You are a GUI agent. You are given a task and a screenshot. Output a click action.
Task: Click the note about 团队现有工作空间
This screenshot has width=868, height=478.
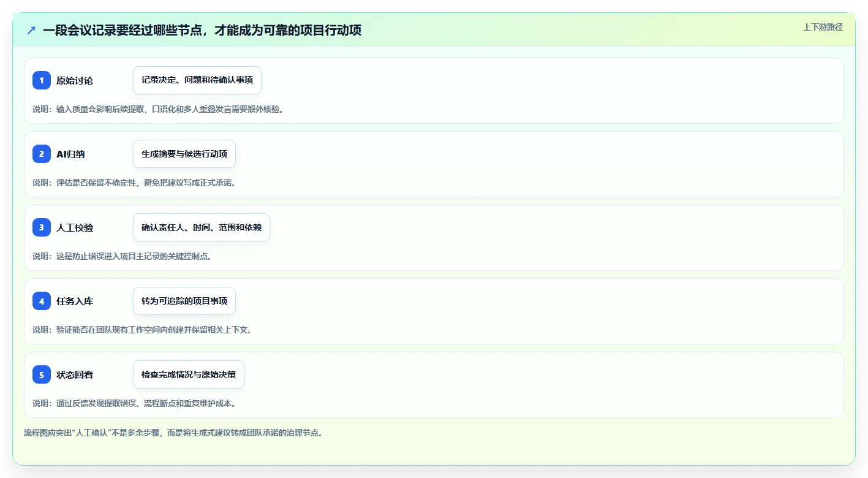142,330
